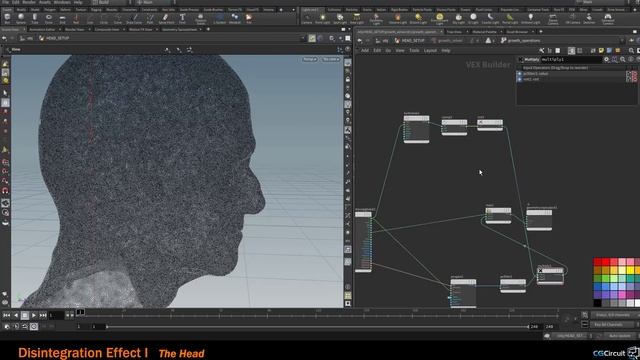Select the Platonic Solids shelf tool
This screenshot has height=360, width=640.
tap(200, 18)
